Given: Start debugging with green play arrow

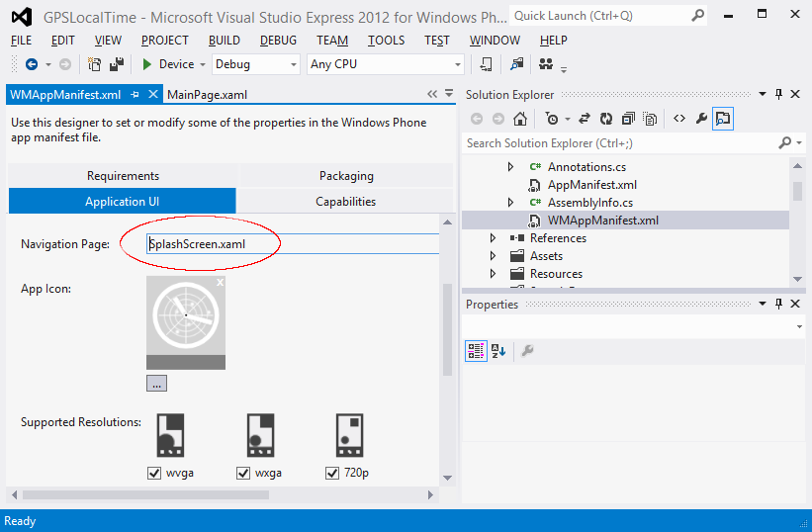Looking at the screenshot, I should point(147,64).
